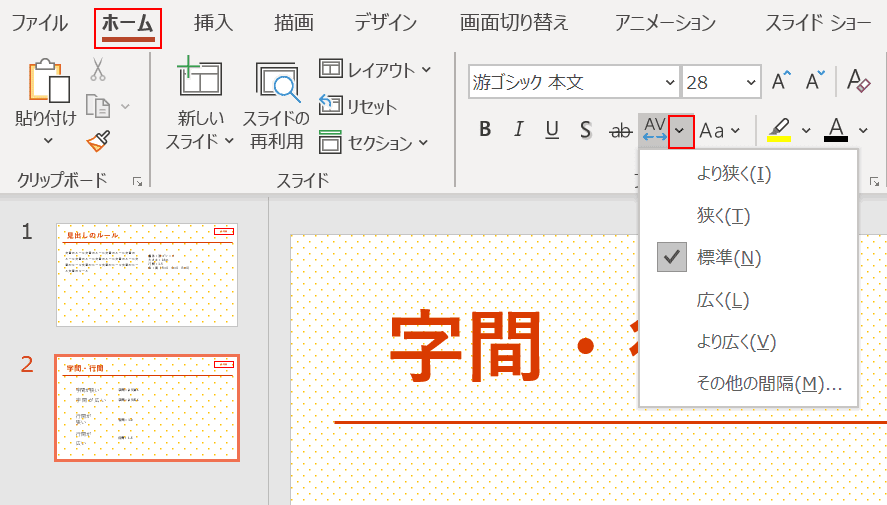Select slide 1 thumbnail 見出しのルール
The width and height of the screenshot is (887, 505).
(x=147, y=275)
